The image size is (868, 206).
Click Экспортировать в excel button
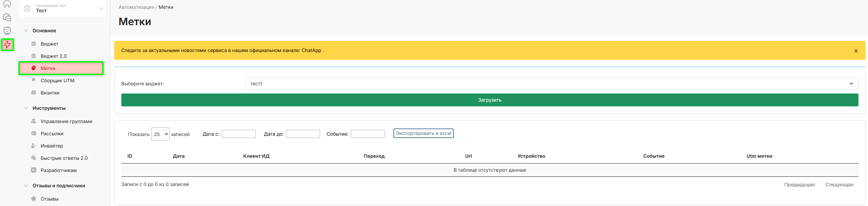pos(423,133)
